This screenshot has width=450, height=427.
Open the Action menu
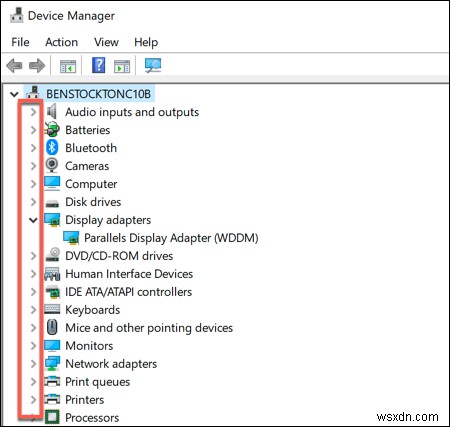click(x=62, y=42)
